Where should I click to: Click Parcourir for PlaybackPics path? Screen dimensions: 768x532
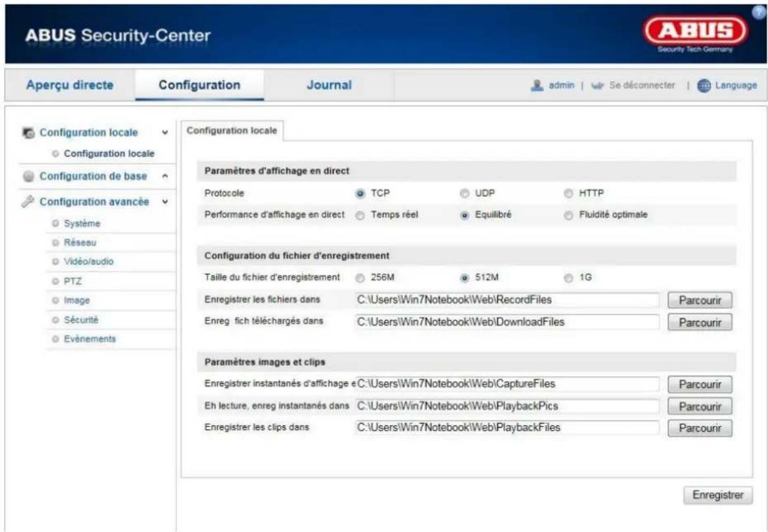pos(700,406)
